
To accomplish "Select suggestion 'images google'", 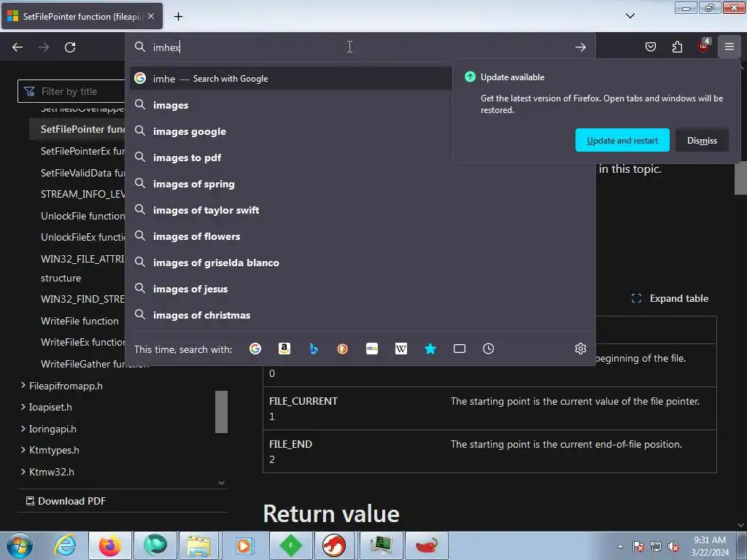I will (x=290, y=131).
